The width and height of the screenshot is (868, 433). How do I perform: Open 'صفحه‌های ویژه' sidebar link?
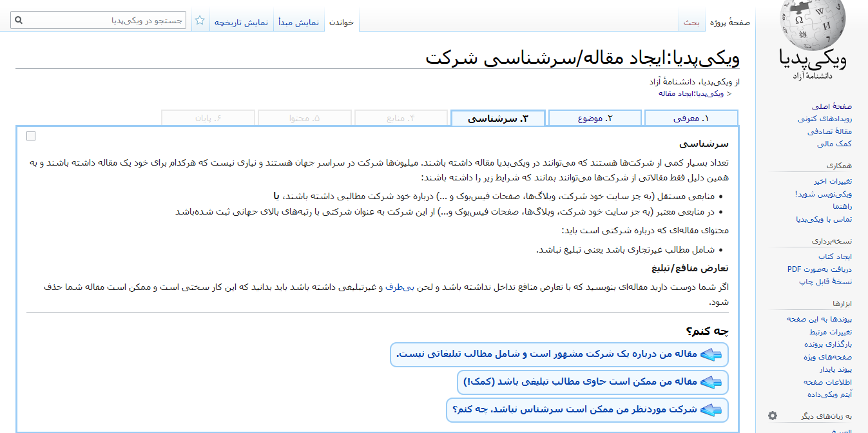click(827, 356)
